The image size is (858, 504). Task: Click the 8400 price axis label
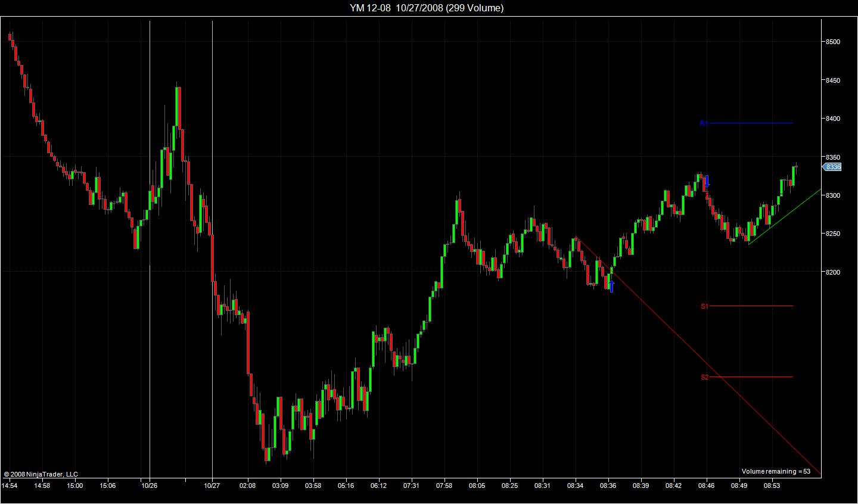click(832, 119)
